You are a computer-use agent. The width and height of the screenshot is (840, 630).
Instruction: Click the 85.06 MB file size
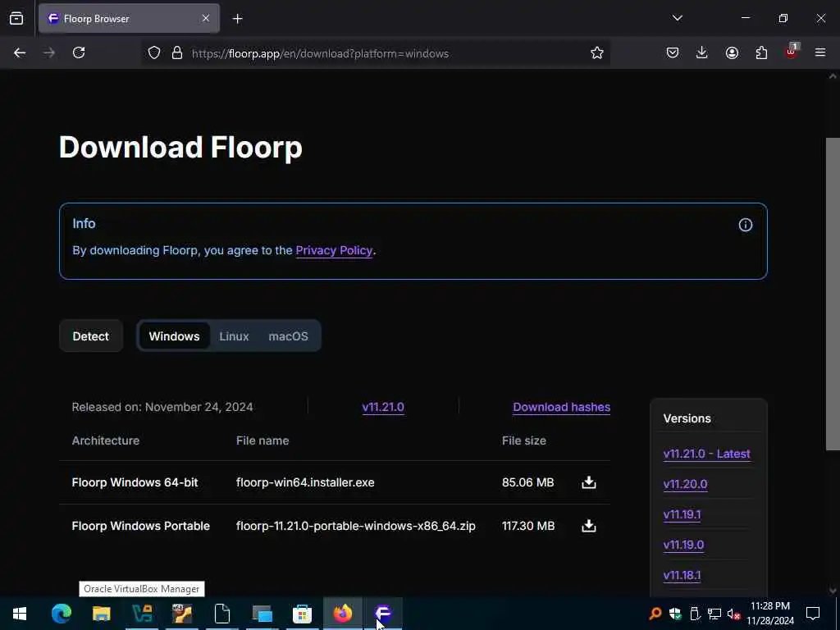pyautogui.click(x=527, y=482)
